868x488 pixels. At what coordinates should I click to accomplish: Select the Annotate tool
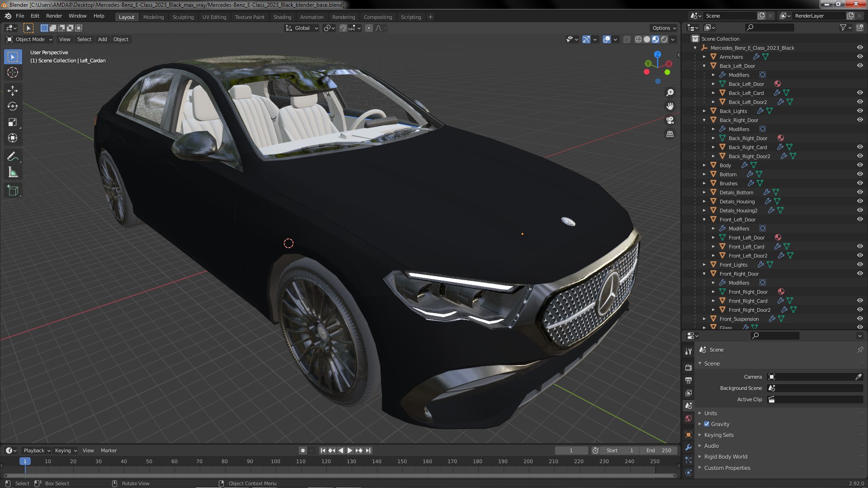click(13, 157)
